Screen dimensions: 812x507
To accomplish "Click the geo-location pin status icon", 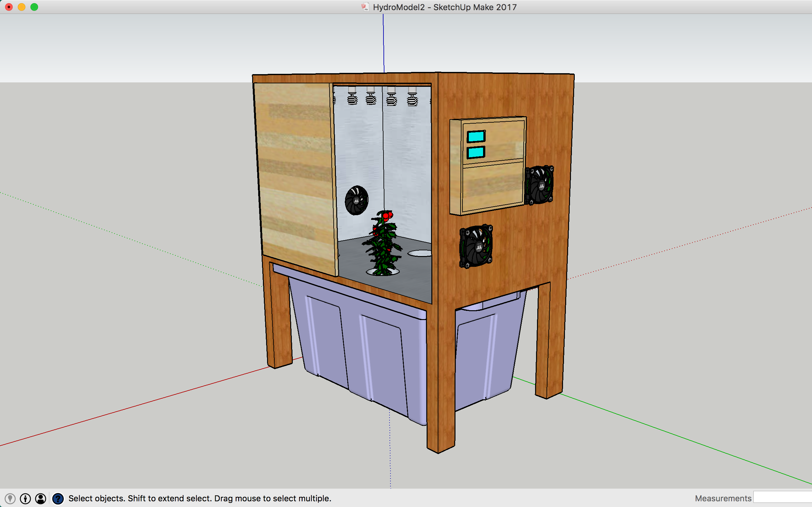I will 10,499.
